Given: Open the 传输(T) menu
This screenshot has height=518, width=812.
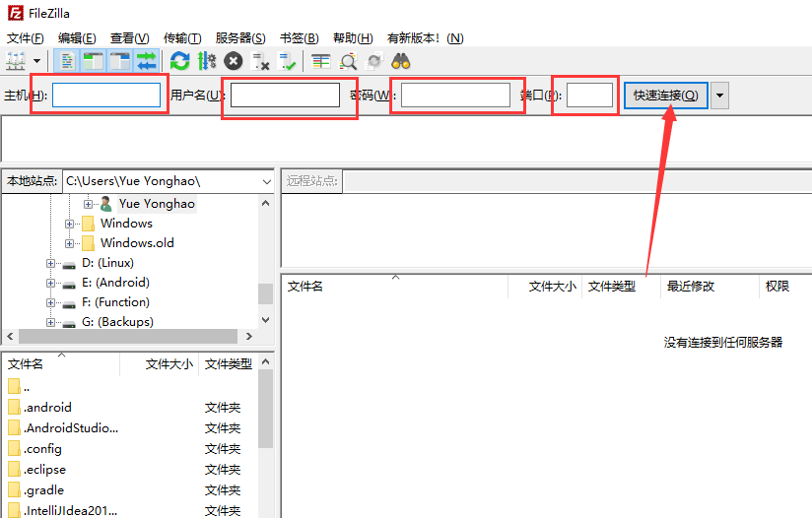Looking at the screenshot, I should click(x=182, y=38).
